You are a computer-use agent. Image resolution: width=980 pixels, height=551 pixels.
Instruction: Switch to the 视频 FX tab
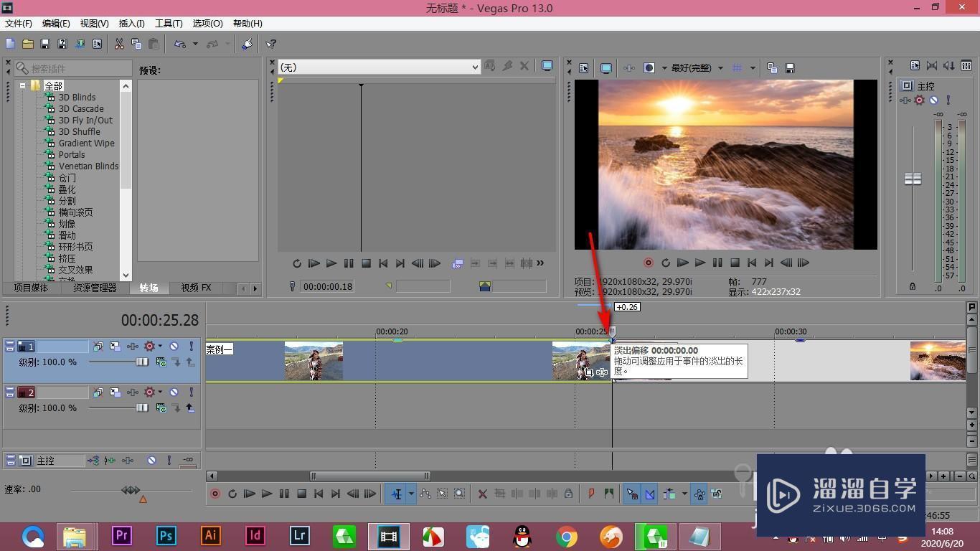[196, 288]
